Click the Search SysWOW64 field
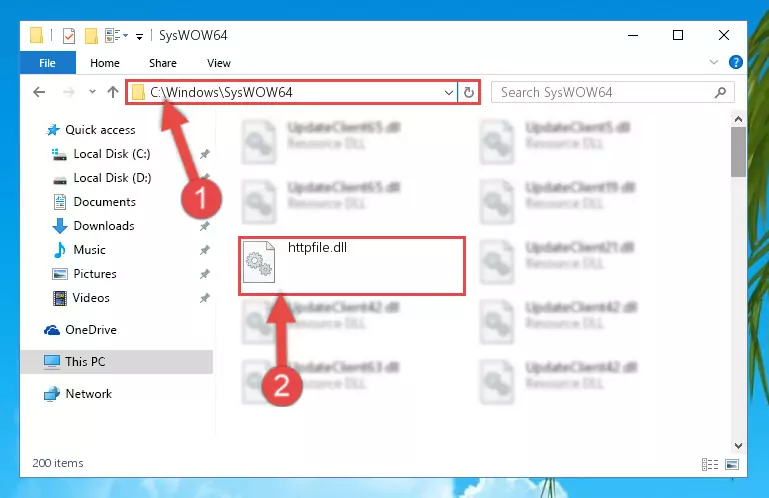Image resolution: width=769 pixels, height=498 pixels. (x=613, y=92)
